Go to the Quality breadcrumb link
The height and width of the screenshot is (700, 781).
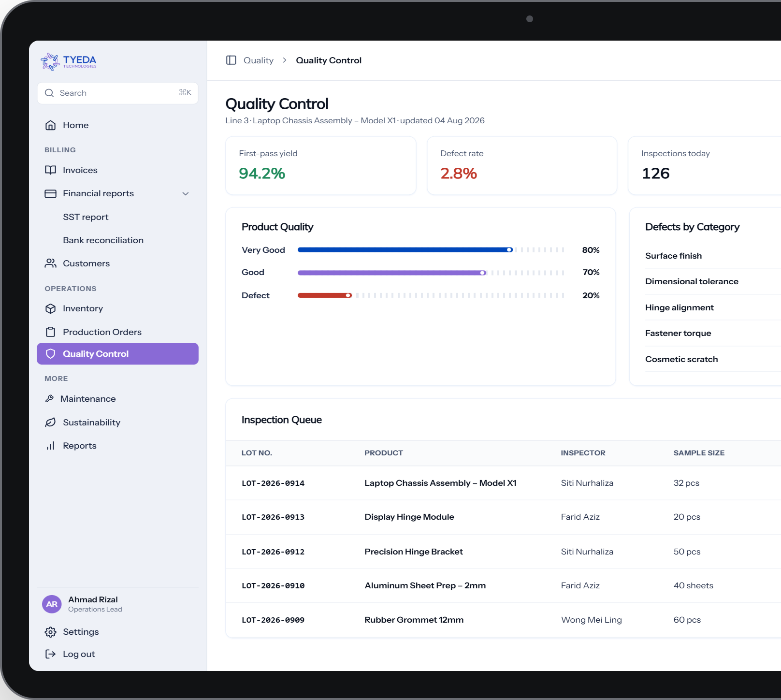pos(259,60)
